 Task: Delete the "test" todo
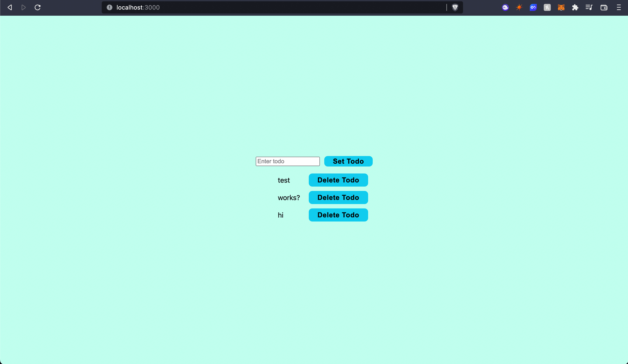tap(338, 180)
